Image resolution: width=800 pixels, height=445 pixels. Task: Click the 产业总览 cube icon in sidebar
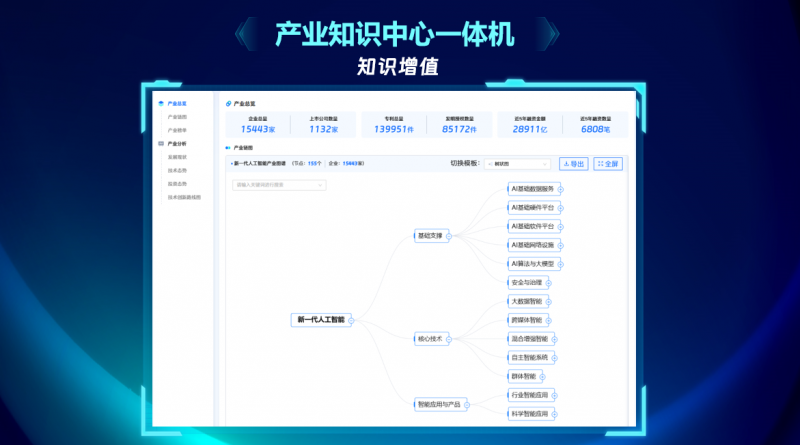click(161, 103)
